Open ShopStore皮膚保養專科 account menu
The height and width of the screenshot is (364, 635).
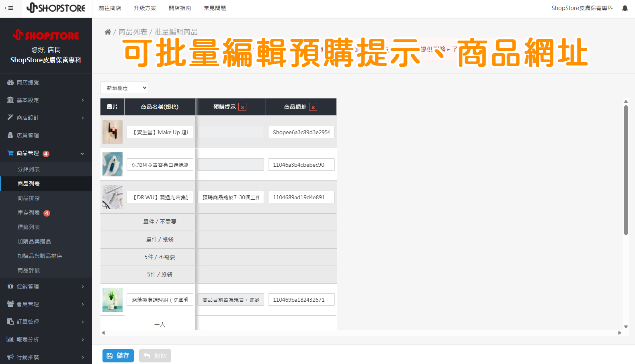pyautogui.click(x=582, y=8)
